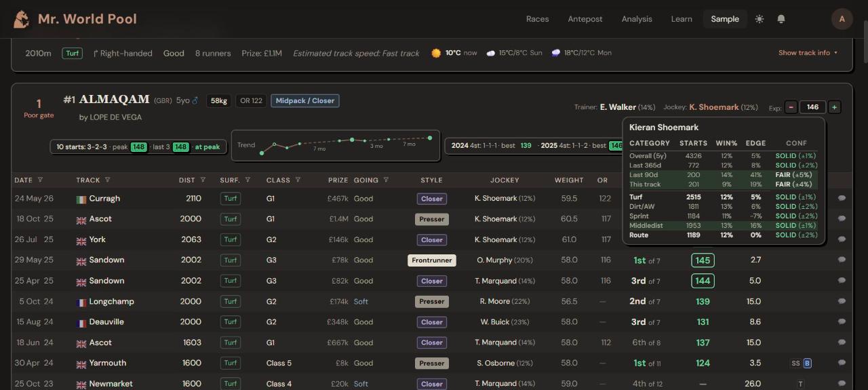The image size is (868, 390).
Task: Open comment icon on the York row
Action: point(842,239)
